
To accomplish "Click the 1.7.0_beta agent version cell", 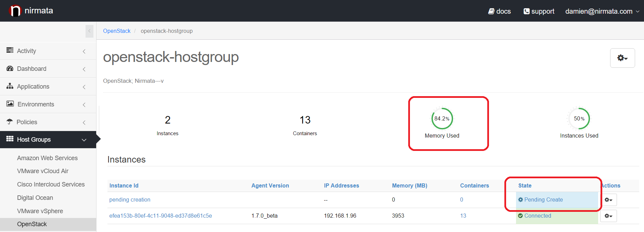I will click(265, 216).
